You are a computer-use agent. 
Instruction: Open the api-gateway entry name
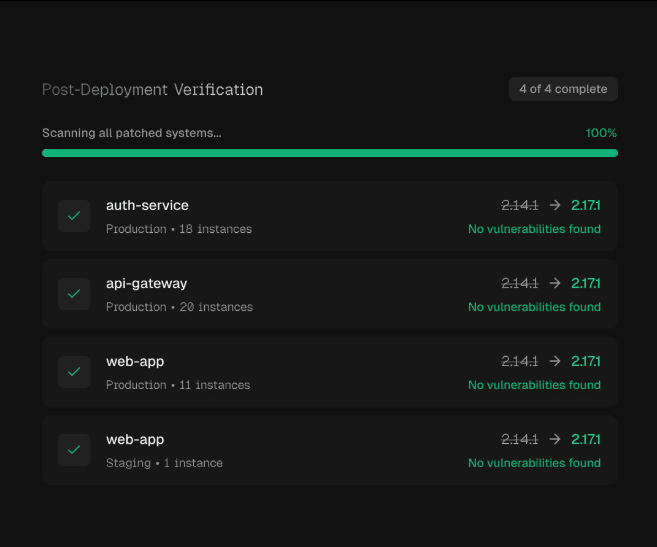click(x=146, y=283)
